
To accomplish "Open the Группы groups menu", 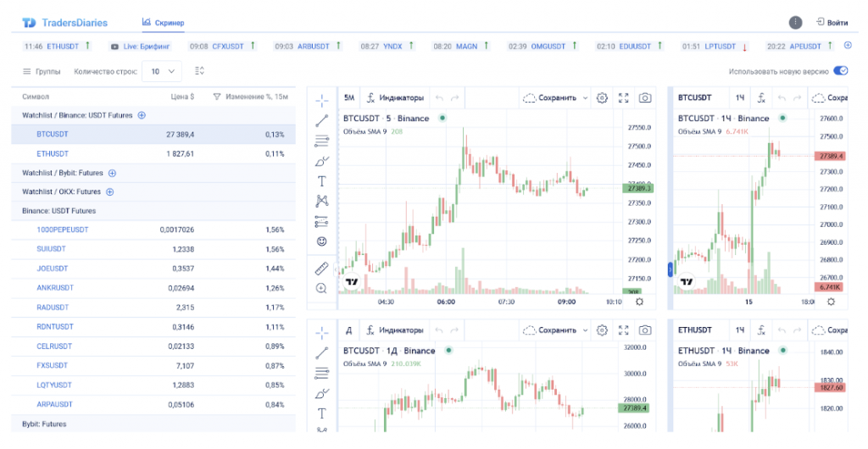I will pyautogui.click(x=42, y=71).
